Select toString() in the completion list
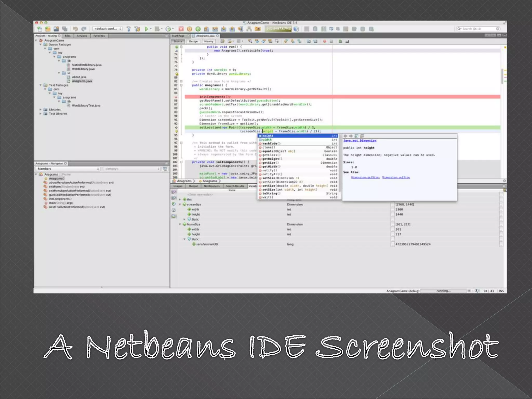 point(298,194)
